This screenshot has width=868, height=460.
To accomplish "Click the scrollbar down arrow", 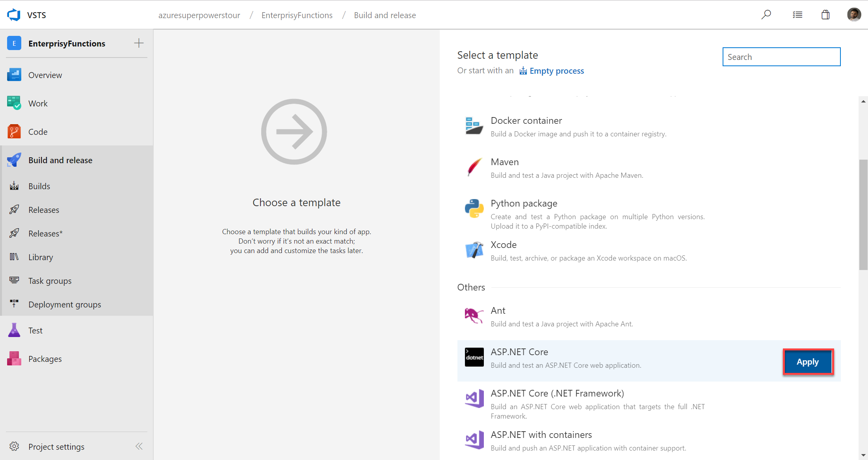I will click(863, 455).
